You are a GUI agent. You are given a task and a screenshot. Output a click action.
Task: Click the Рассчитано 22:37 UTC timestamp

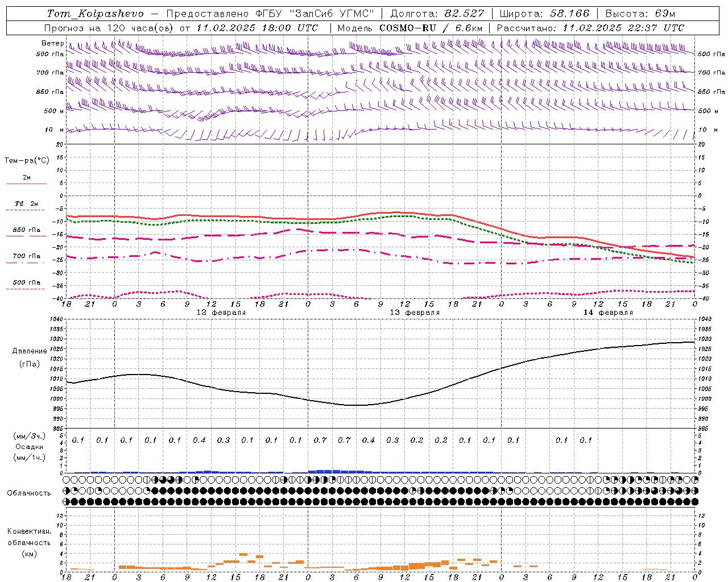click(x=590, y=28)
